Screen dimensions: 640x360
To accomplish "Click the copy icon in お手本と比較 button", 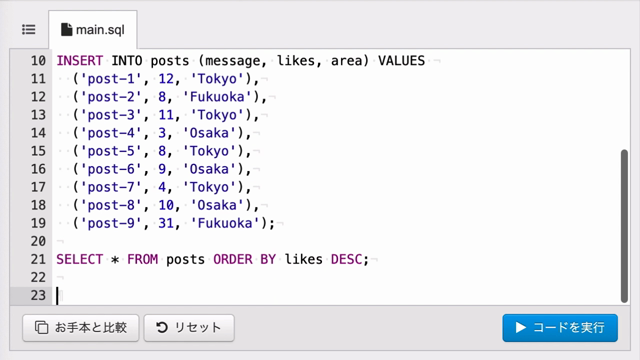I will pos(41,327).
